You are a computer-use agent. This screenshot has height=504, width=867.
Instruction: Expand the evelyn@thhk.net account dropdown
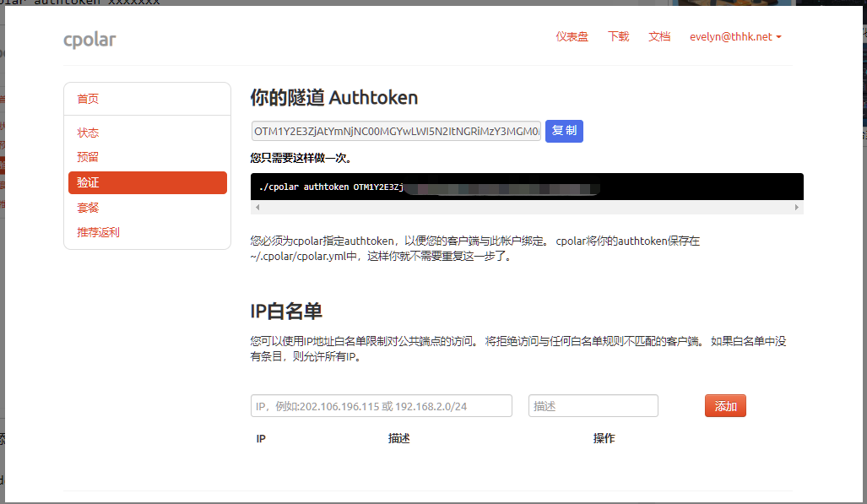(x=735, y=37)
